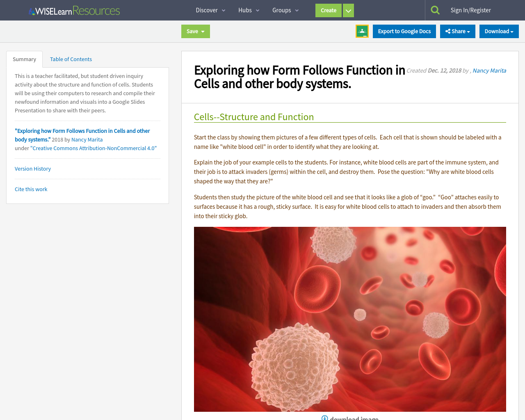Image resolution: width=525 pixels, height=420 pixels.
Task: Open the Sign In/Register link
Action: [470, 10]
